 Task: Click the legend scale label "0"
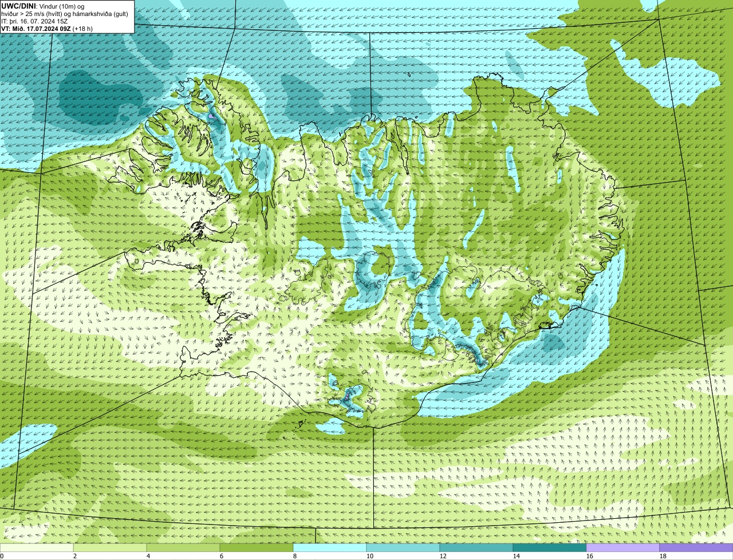pos(2,556)
